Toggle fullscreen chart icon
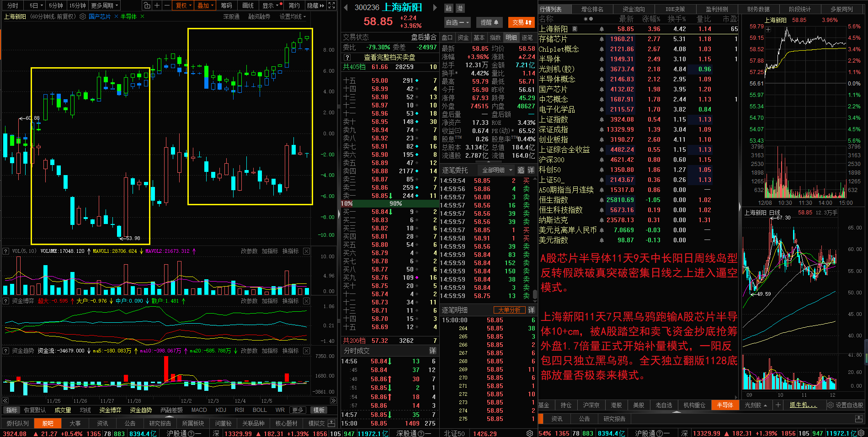The width and height of the screenshot is (868, 437). coord(332,5)
